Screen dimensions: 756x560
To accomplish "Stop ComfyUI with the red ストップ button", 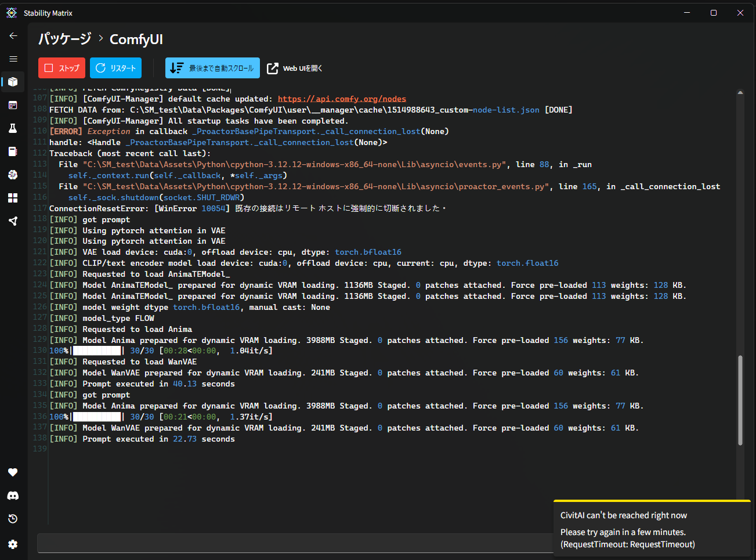I will click(62, 68).
